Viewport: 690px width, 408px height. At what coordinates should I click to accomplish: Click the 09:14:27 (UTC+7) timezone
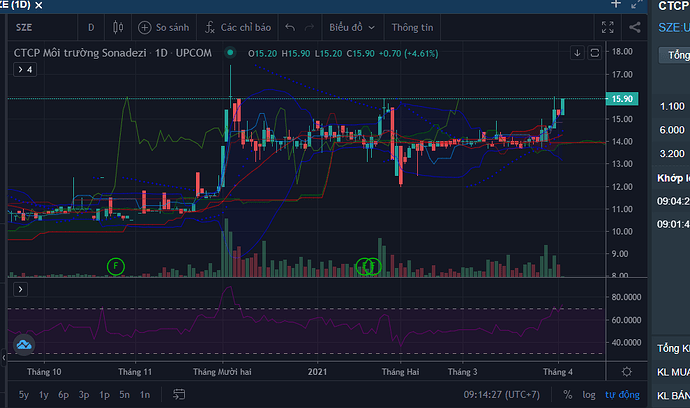(x=501, y=394)
